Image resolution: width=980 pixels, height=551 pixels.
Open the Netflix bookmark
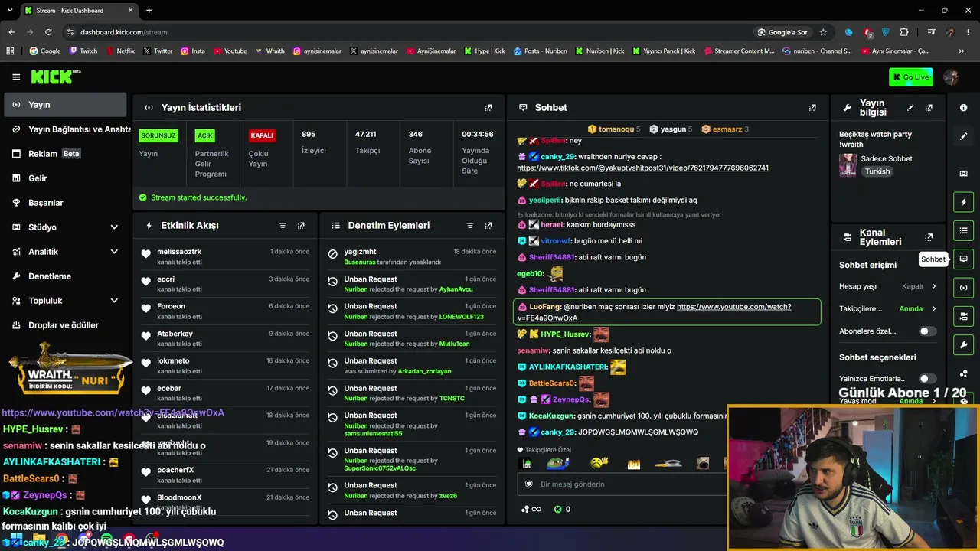pyautogui.click(x=119, y=51)
